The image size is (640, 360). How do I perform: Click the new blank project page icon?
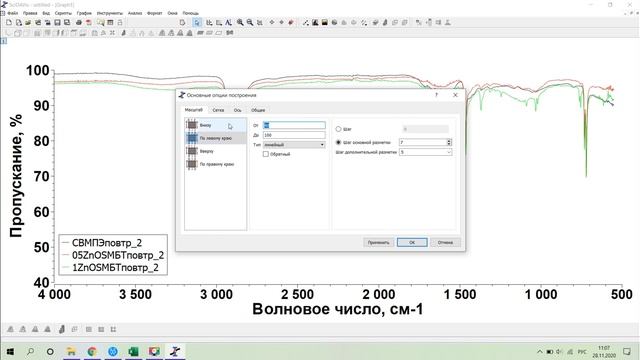point(9,22)
